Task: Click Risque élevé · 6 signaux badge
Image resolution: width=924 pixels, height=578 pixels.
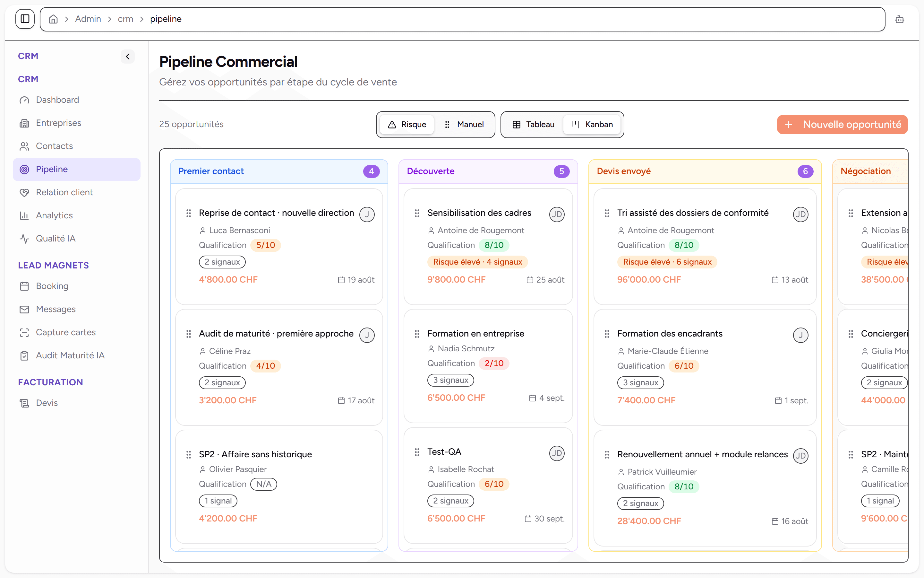Action: click(x=667, y=262)
